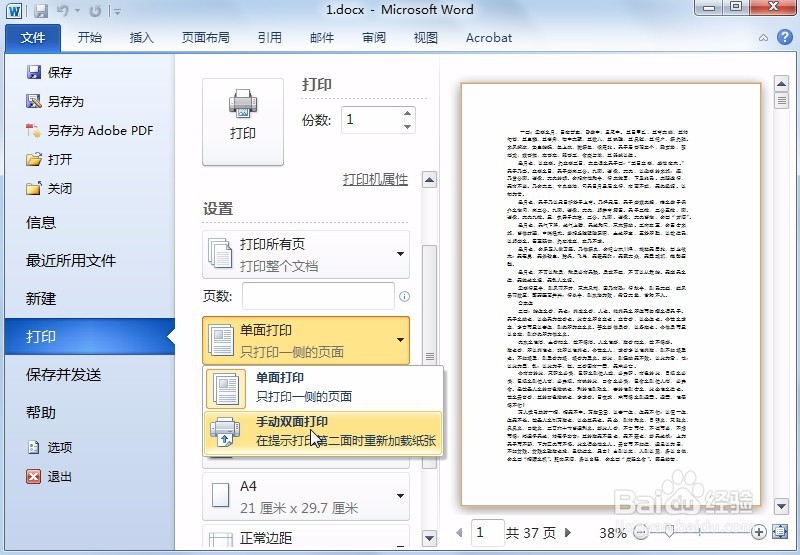Open the Customize Quick Access Toolbar arrow
Image resolution: width=800 pixels, height=555 pixels.
[117, 11]
